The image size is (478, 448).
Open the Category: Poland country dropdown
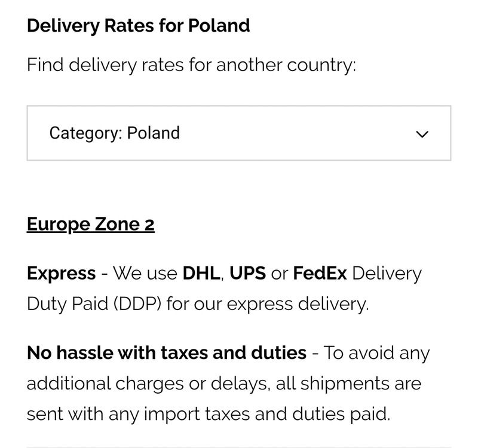click(x=238, y=133)
